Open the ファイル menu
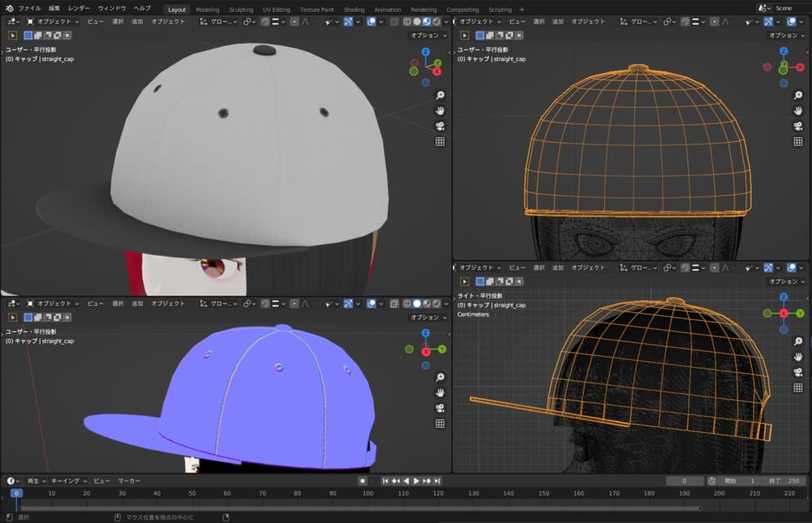812x523 pixels. [x=29, y=8]
